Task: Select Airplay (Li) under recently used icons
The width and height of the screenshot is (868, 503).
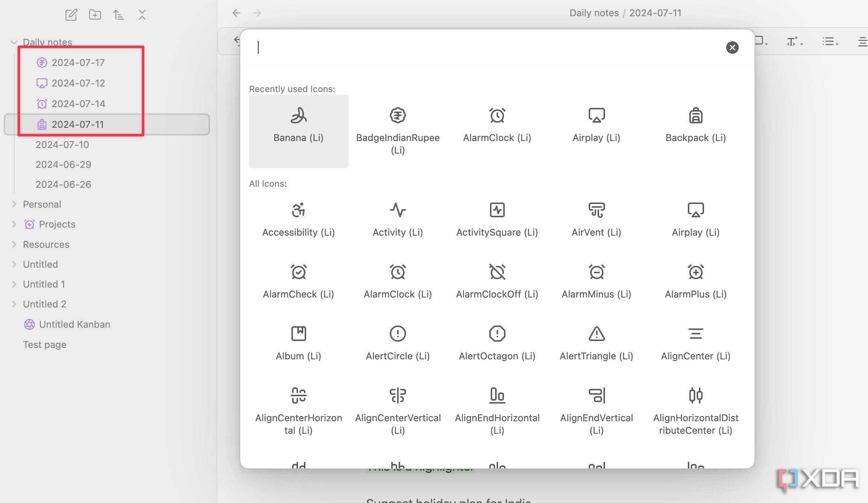Action: [596, 131]
